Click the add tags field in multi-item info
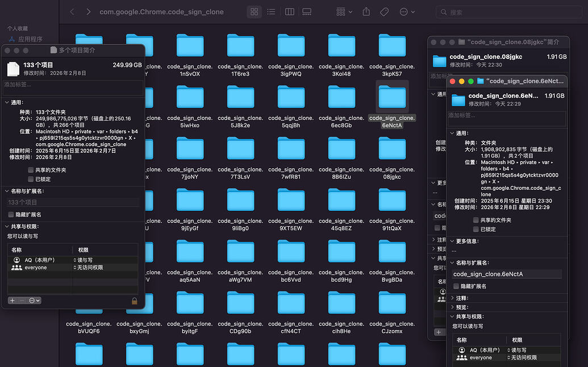The height and width of the screenshot is (367, 588). tap(73, 87)
